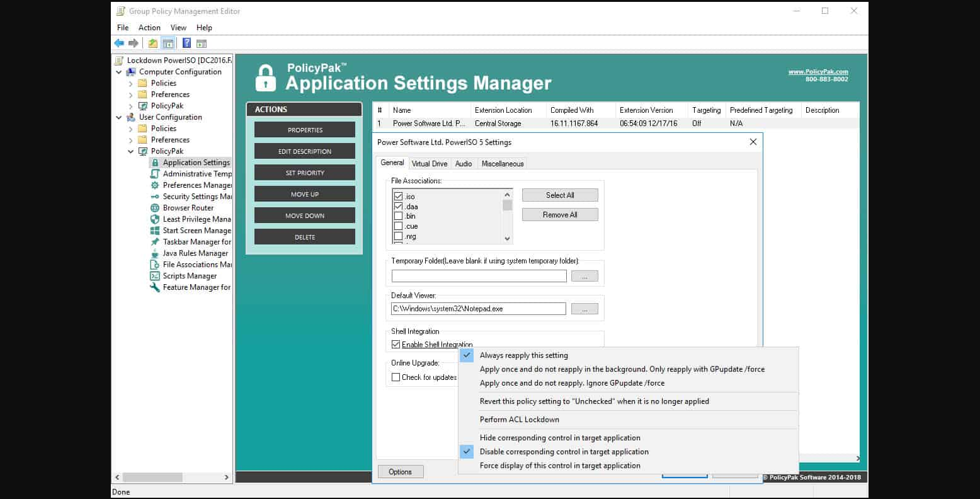Click into the Default Viewer path field

(x=479, y=309)
